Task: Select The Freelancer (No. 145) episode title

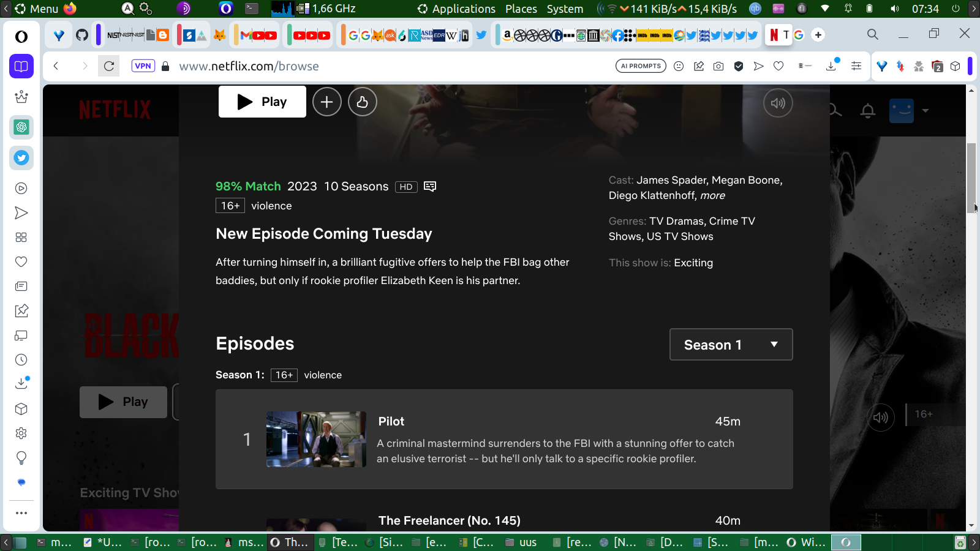Action: [450, 520]
